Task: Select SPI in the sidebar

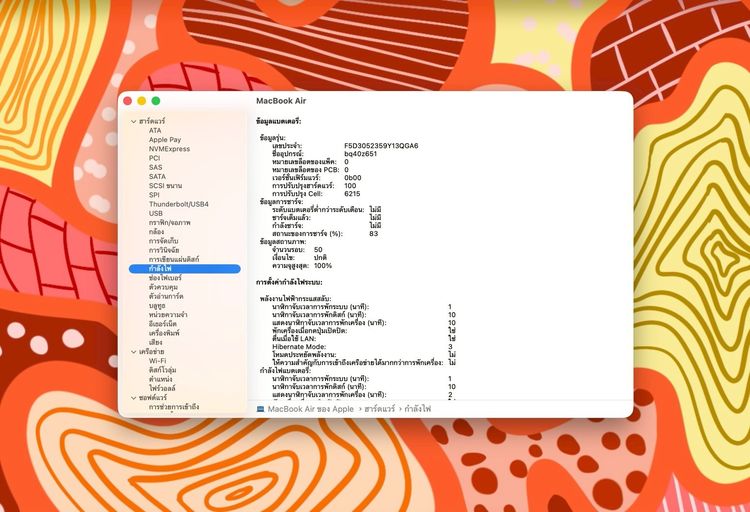Action: (154, 195)
